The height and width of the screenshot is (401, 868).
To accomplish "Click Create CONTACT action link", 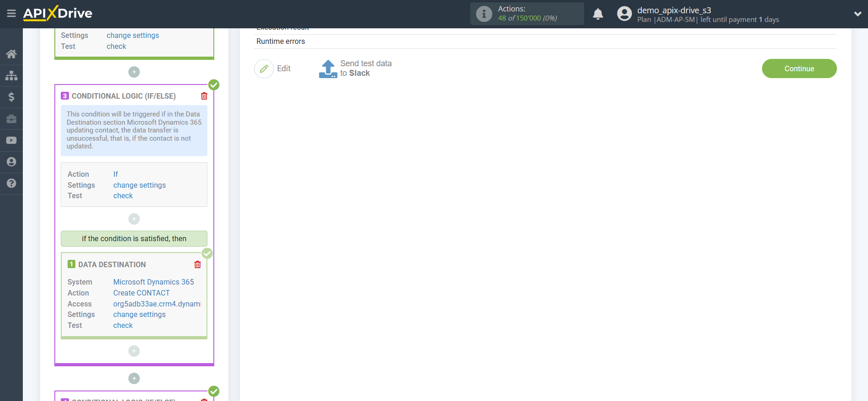I will point(142,293).
